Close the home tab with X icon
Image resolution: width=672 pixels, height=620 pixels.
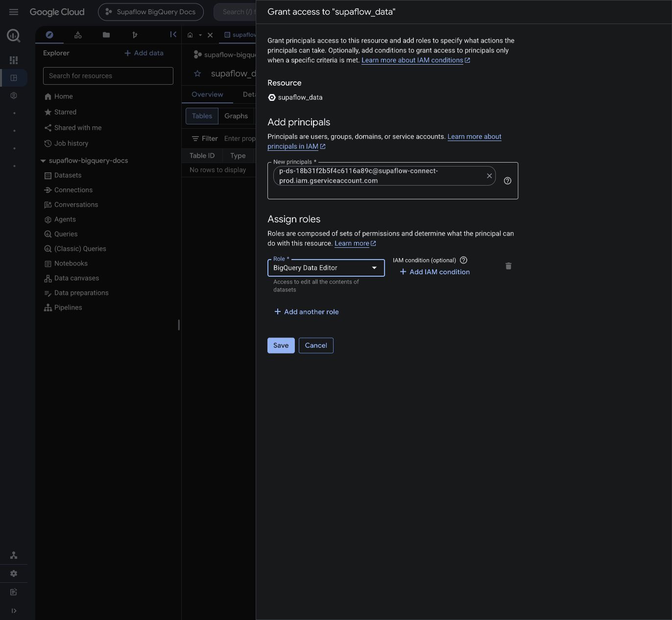tap(210, 35)
